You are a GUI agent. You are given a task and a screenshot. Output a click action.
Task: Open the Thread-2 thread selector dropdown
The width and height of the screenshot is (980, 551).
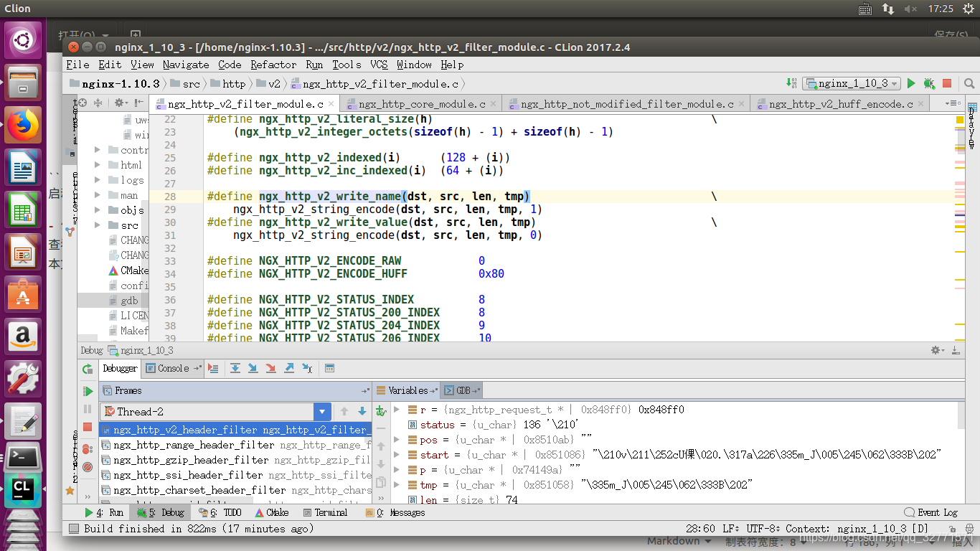(322, 411)
